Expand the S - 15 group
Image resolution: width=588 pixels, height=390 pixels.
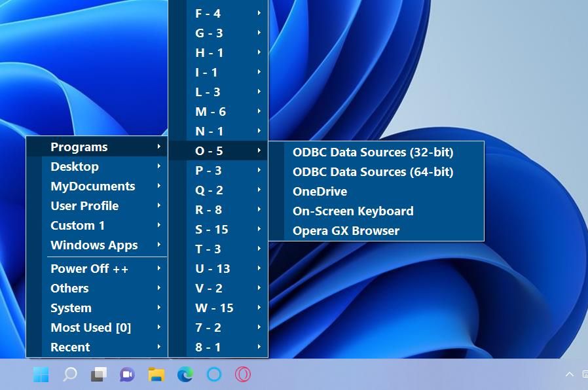[218, 229]
